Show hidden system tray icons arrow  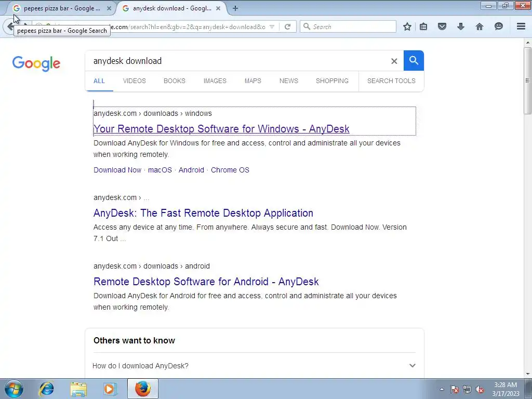click(442, 389)
